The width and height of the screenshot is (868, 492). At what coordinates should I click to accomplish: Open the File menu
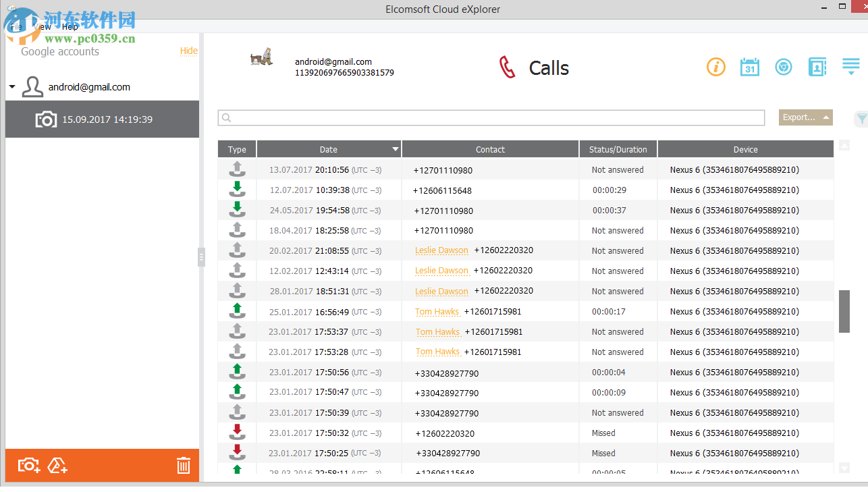[x=16, y=27]
